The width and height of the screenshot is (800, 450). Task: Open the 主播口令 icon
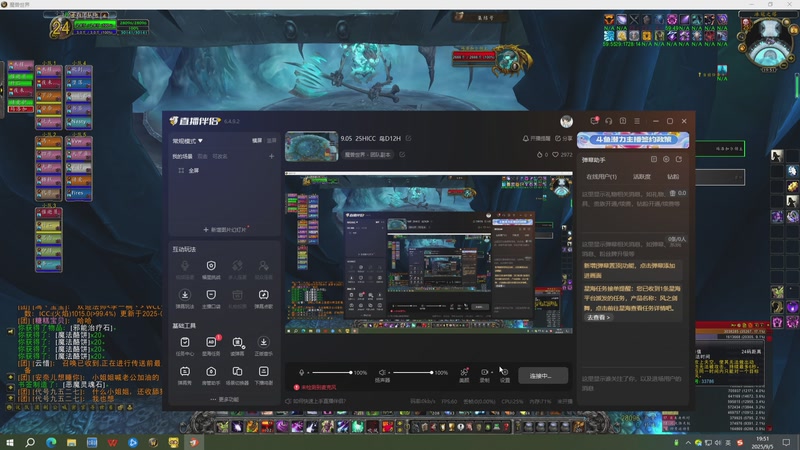click(x=211, y=298)
